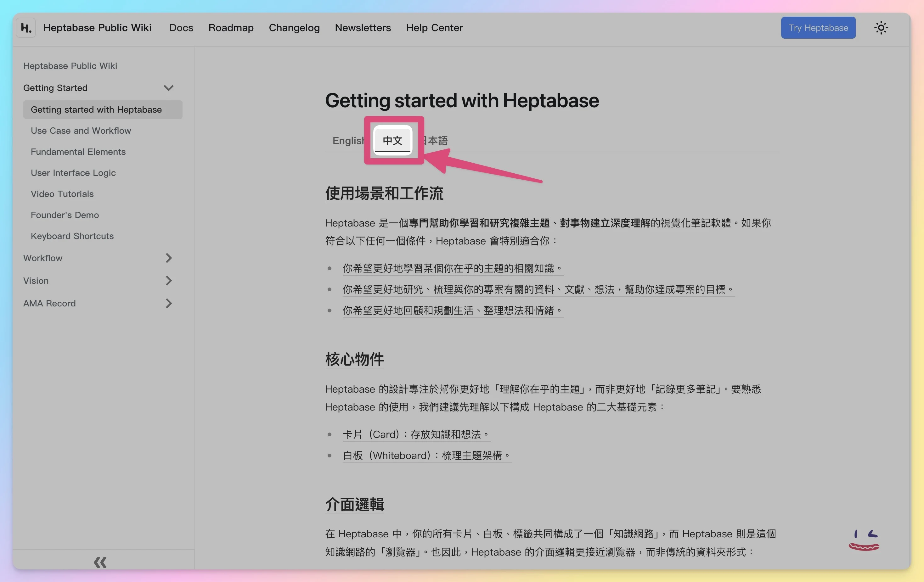Click the 白板 (Whiteboard) bullet link
The image size is (924, 582).
tap(426, 456)
